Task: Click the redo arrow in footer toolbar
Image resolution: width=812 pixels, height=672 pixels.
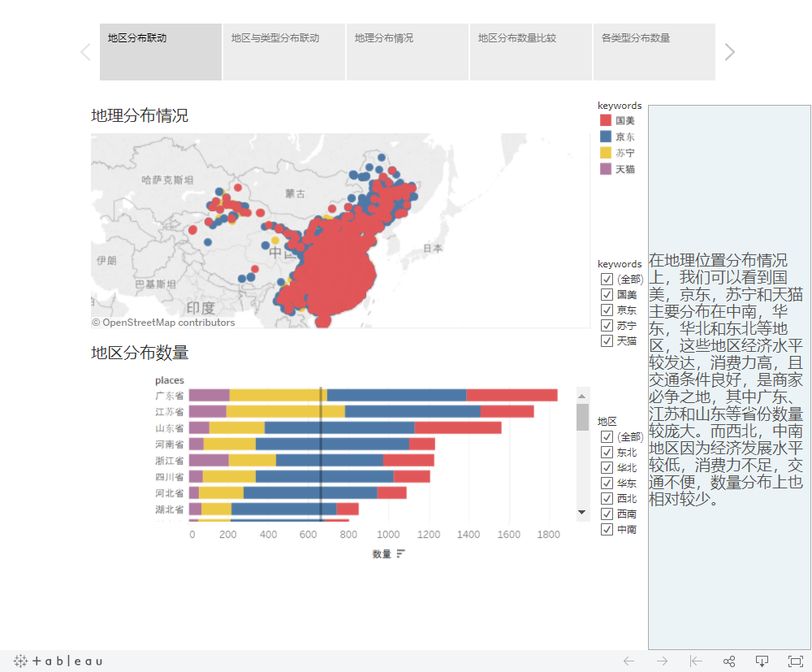Action: coord(663,661)
